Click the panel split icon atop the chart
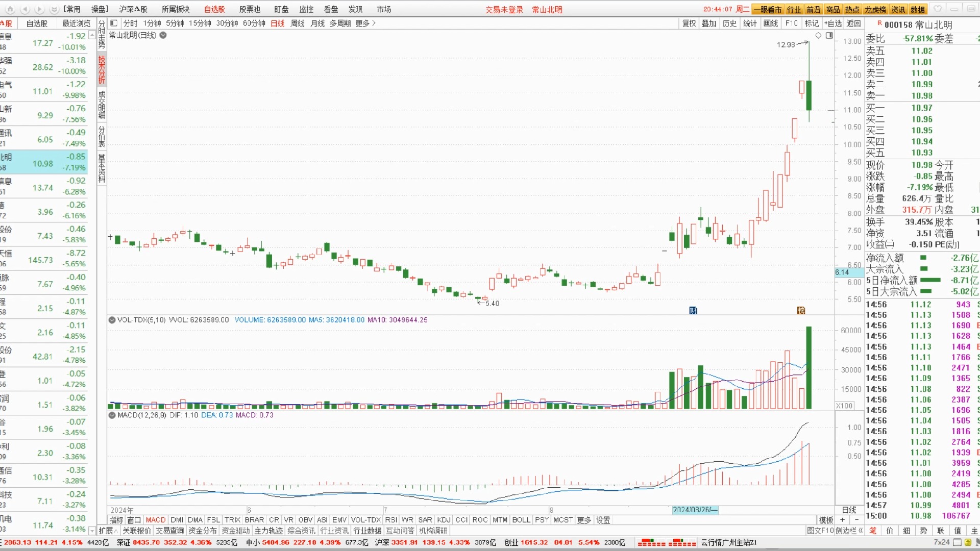Viewport: 980px width, 551px height. 829,35
